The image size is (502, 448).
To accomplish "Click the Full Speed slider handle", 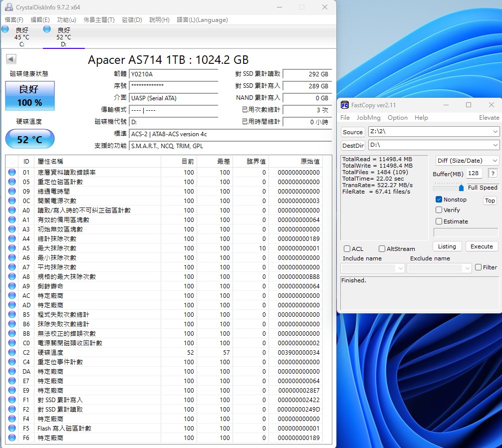I will 461,188.
